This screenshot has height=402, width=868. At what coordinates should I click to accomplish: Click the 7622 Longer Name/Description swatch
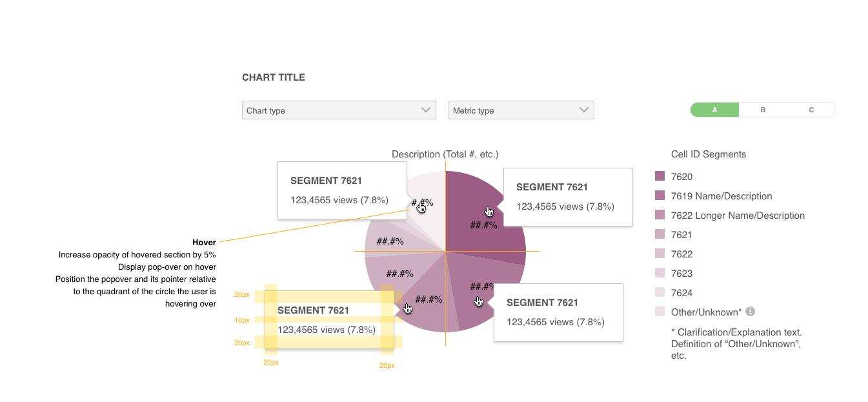660,214
